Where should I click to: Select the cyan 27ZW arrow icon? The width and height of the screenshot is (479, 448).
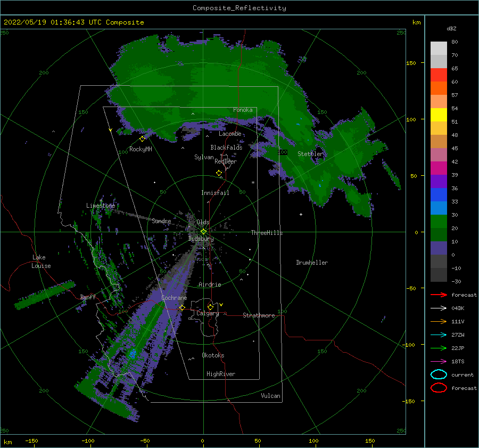click(439, 335)
